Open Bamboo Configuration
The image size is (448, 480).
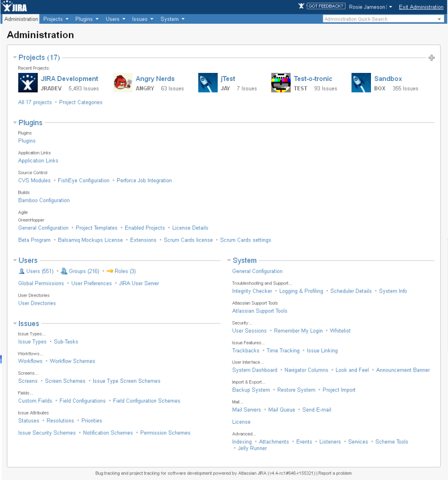point(44,200)
